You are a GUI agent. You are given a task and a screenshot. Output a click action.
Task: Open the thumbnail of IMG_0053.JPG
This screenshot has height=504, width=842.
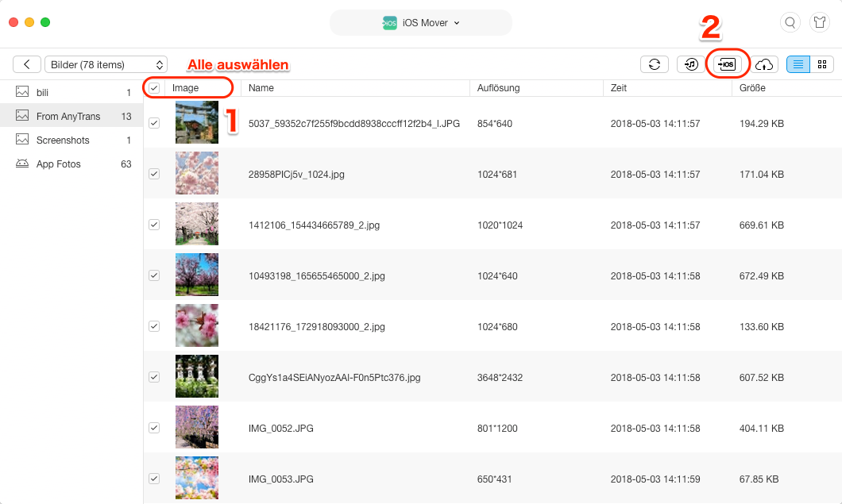pos(197,478)
